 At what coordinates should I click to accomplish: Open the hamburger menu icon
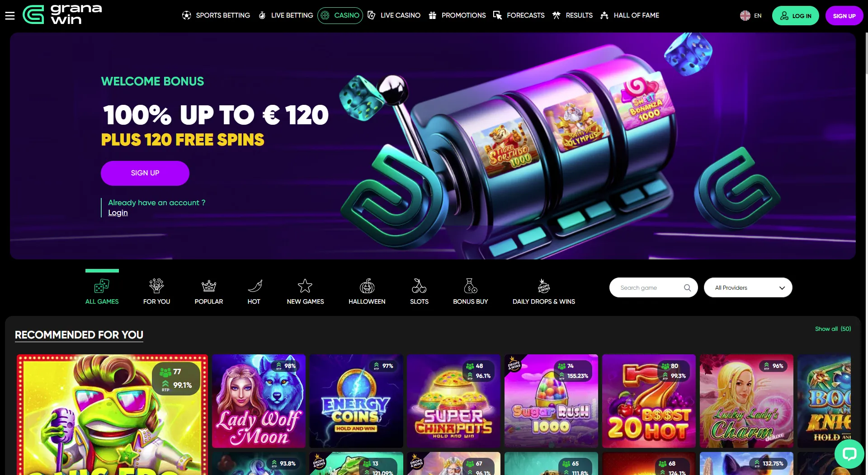(10, 16)
